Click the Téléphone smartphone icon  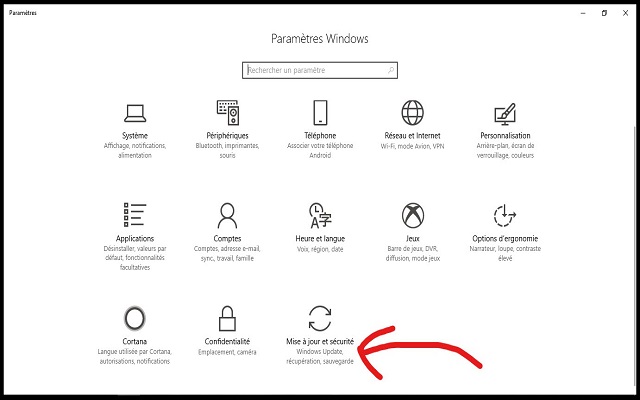coord(320,111)
